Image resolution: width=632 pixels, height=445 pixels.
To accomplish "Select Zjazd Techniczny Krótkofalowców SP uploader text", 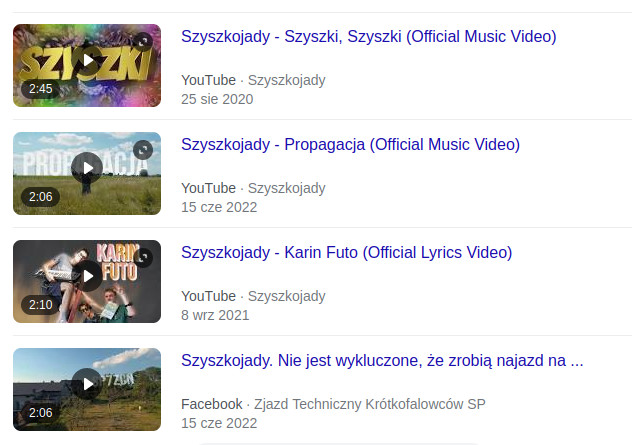I will [370, 404].
